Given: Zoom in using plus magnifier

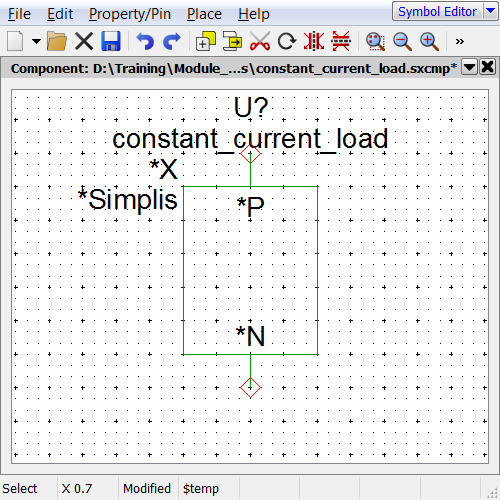Looking at the screenshot, I should pos(429,41).
